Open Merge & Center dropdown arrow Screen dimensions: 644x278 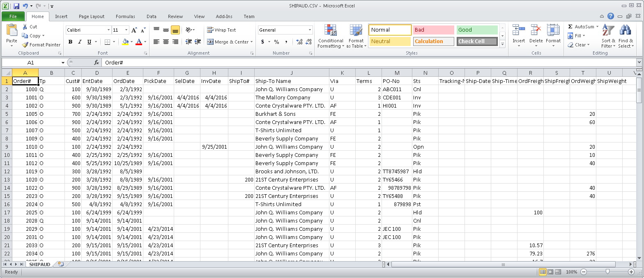coord(251,42)
